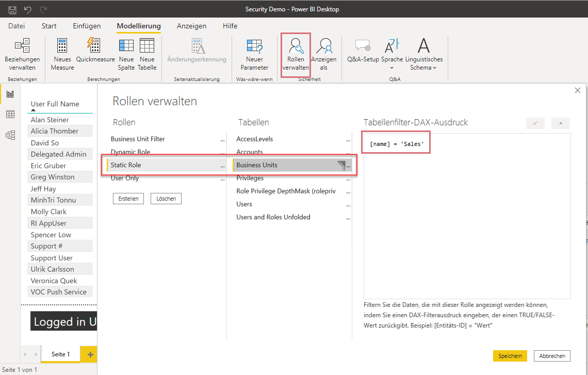Add a Neue Spalte
Screen dimensions: 588x375
coord(126,55)
